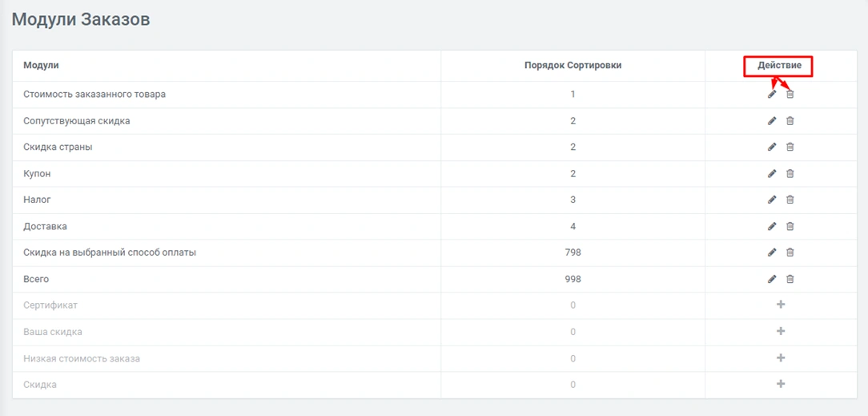Delete the 'Сопутствующая скидка' module
This screenshot has height=416, width=868.
coord(790,121)
